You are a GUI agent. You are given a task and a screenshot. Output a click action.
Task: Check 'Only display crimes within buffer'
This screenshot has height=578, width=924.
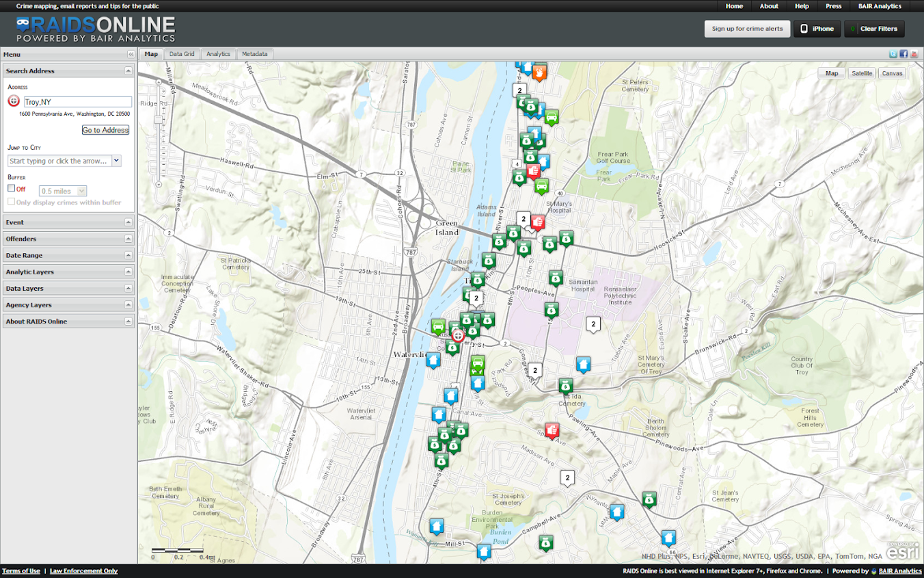(11, 202)
